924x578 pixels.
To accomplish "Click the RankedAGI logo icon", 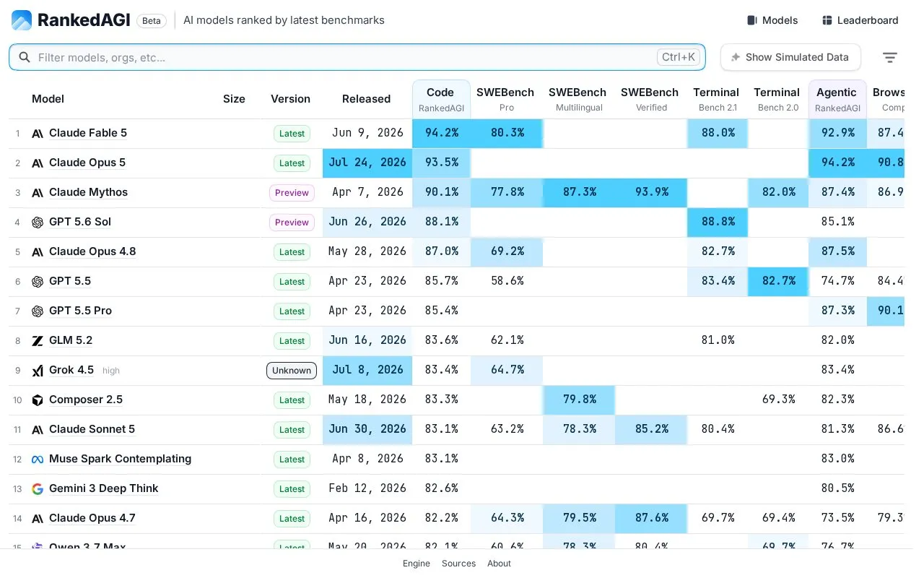I will [22, 20].
